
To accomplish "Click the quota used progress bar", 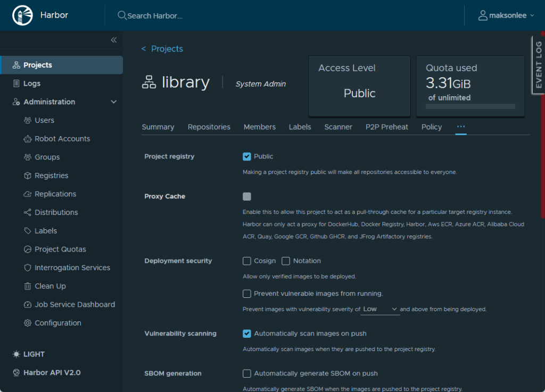I will (470, 107).
